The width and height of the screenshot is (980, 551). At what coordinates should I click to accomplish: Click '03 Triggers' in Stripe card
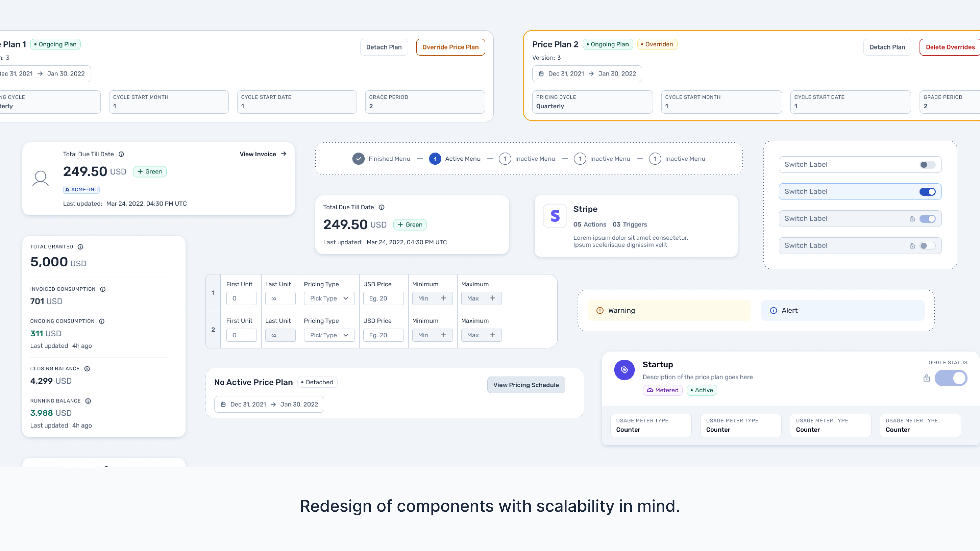click(x=630, y=224)
